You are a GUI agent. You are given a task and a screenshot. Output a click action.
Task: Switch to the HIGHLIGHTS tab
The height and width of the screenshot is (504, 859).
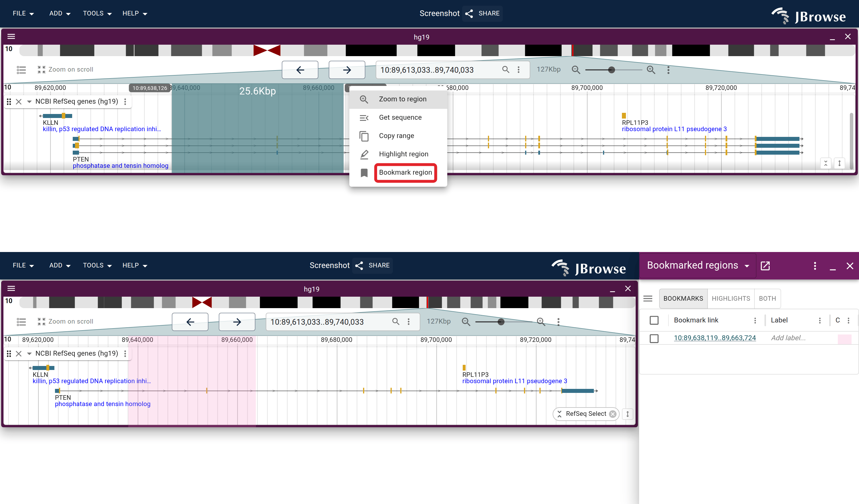coord(731,299)
